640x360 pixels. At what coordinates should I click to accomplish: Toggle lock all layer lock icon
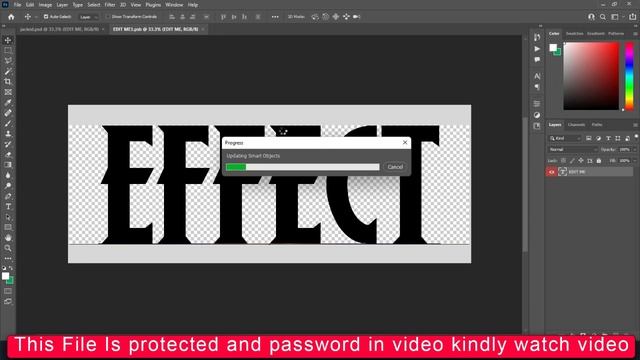point(599,161)
